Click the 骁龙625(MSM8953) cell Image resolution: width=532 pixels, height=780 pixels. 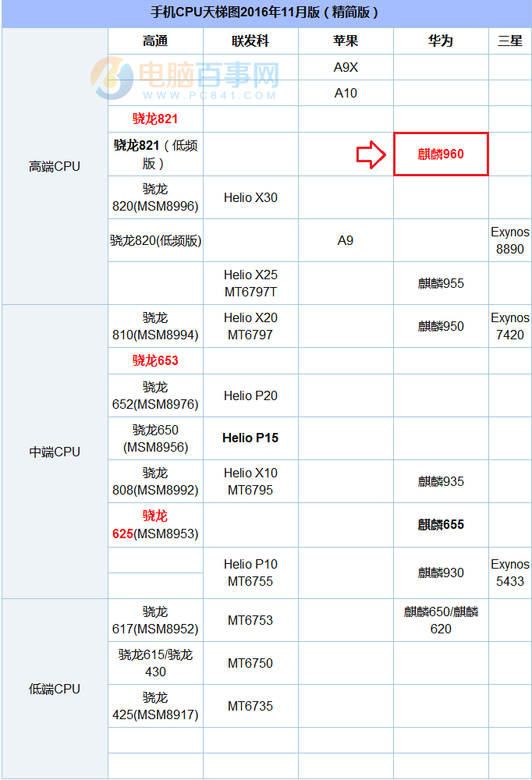155,525
